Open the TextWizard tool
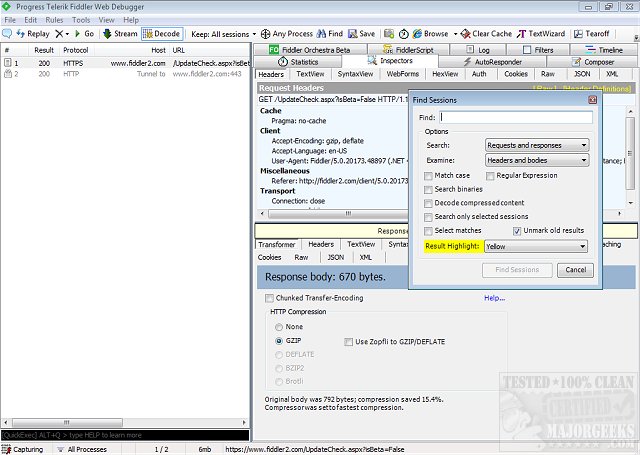 [541, 34]
